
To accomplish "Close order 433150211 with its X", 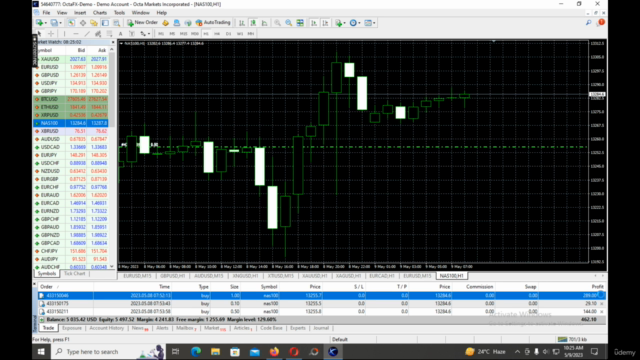I will [x=602, y=311].
